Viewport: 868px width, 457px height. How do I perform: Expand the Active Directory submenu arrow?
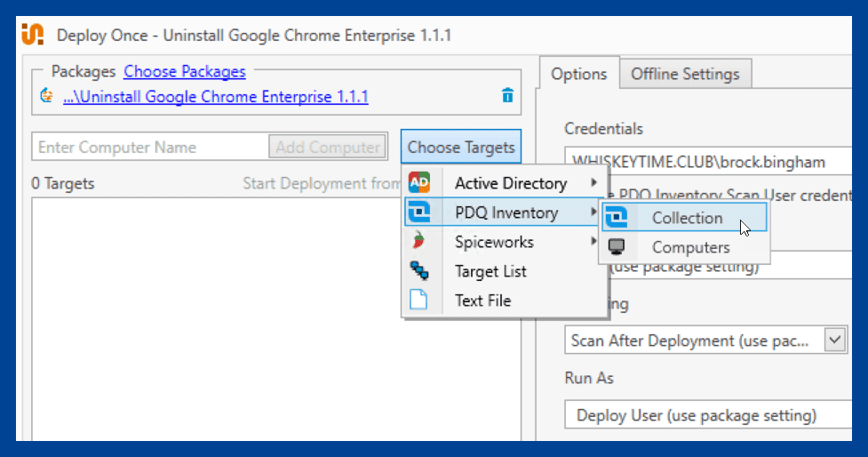pos(593,182)
